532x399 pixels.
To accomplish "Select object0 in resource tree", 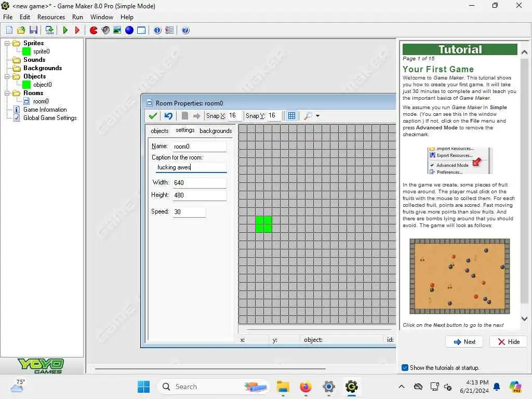I will [x=43, y=85].
